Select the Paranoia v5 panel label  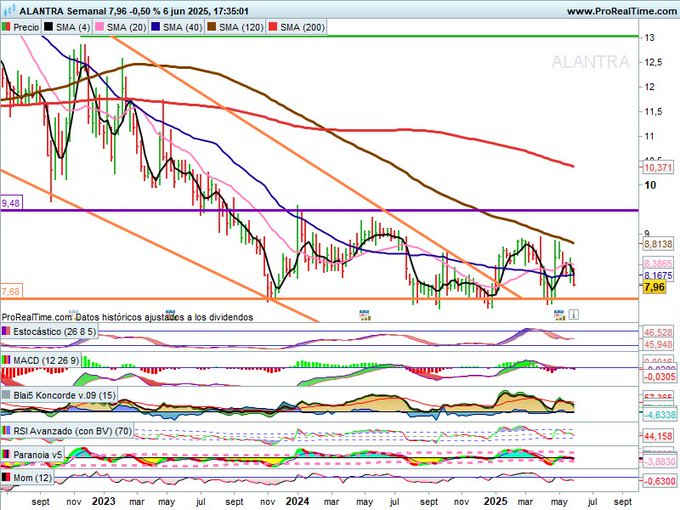pyautogui.click(x=38, y=455)
